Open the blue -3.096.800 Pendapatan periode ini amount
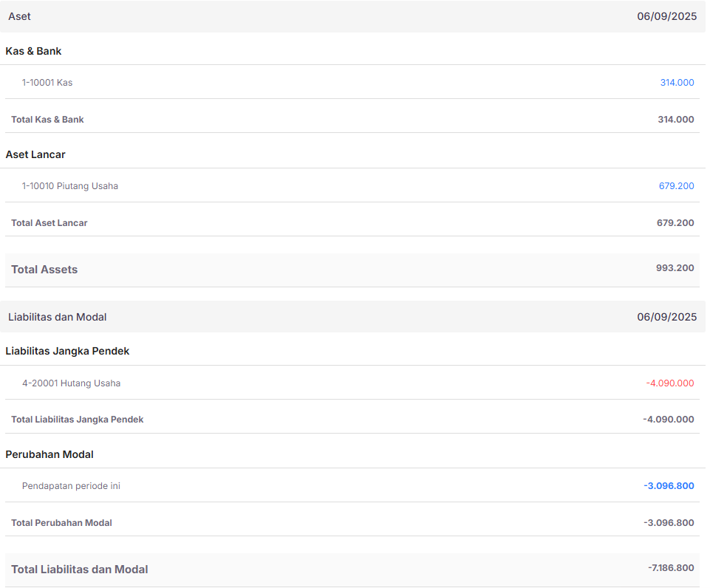The height and width of the screenshot is (588, 710). click(669, 486)
